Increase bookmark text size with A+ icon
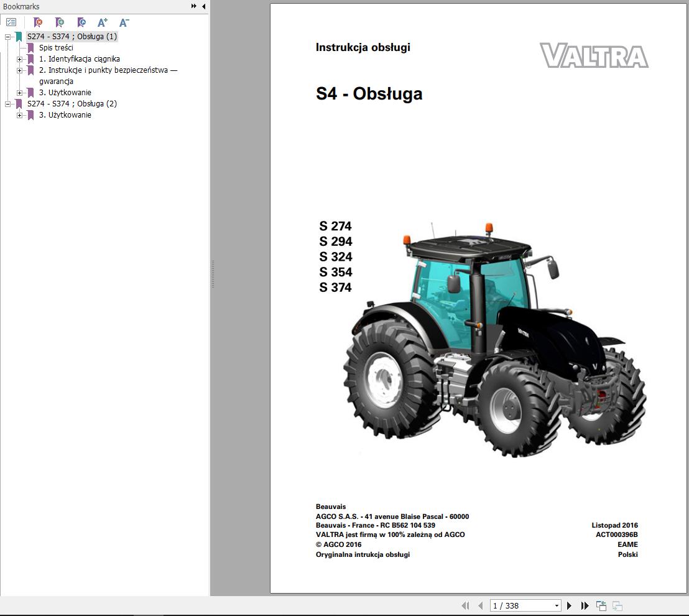The image size is (689, 616). click(x=103, y=22)
